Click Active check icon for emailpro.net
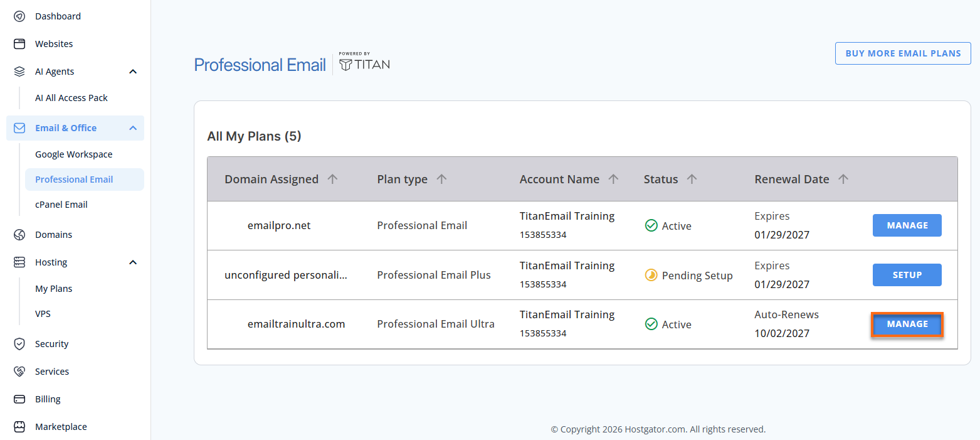 point(651,225)
